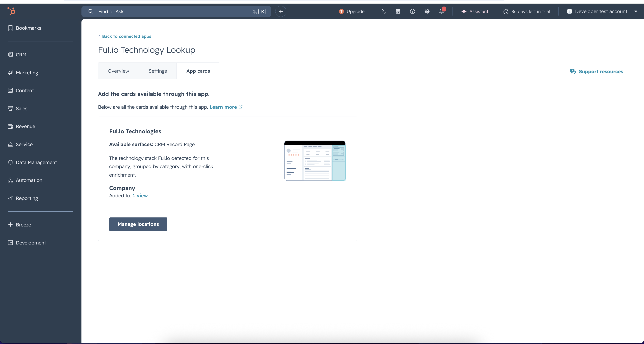The height and width of the screenshot is (344, 644).
Task: Go back to connected apps
Action: coord(125,36)
